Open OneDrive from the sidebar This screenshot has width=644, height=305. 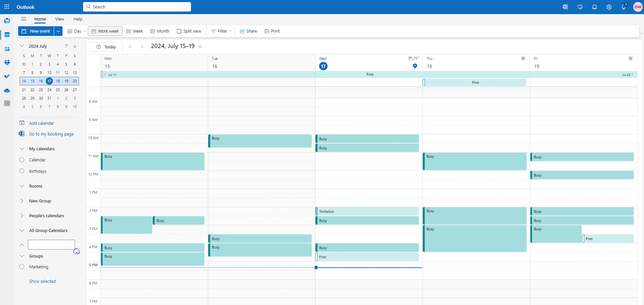click(7, 90)
